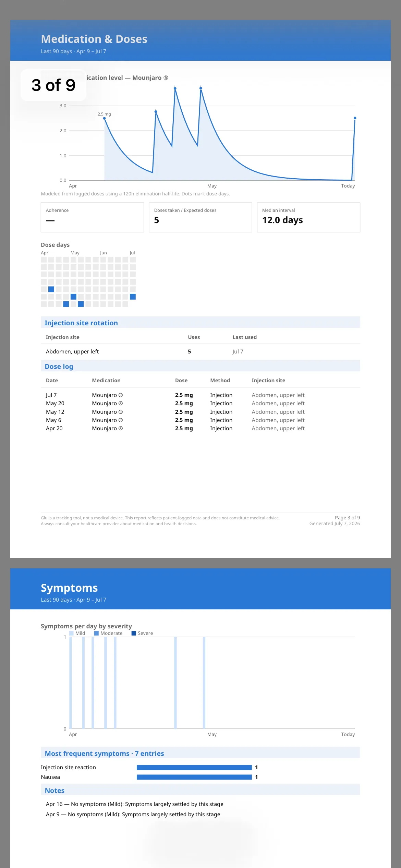Viewport: 401px width, 868px height.
Task: Click the 'Method' column header in dose log
Action: [x=220, y=381]
